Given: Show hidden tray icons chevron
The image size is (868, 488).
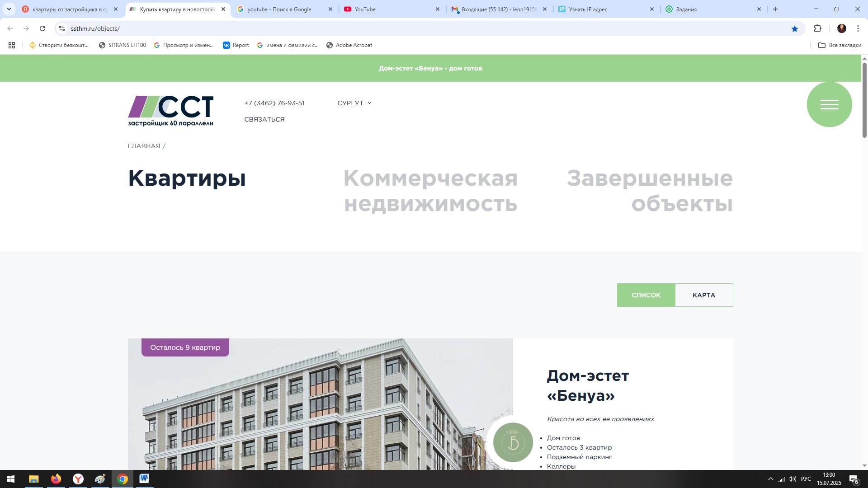Looking at the screenshot, I should click(x=771, y=479).
